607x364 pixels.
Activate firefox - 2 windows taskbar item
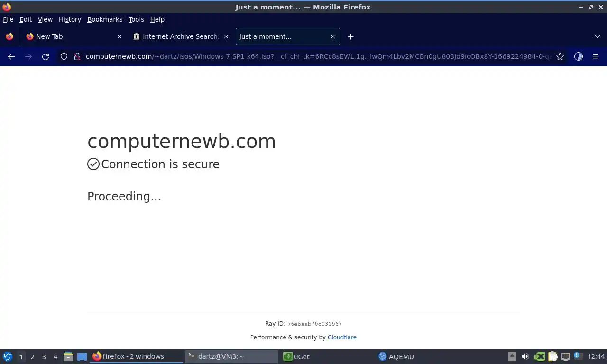137,356
